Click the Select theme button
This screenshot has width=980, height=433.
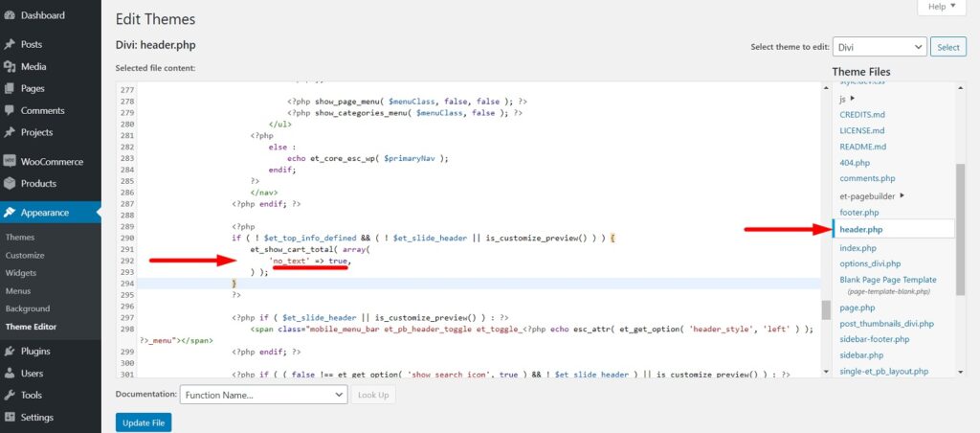coord(948,47)
